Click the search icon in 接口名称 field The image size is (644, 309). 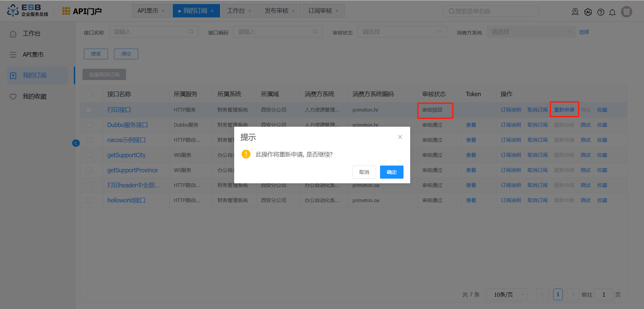tap(191, 32)
